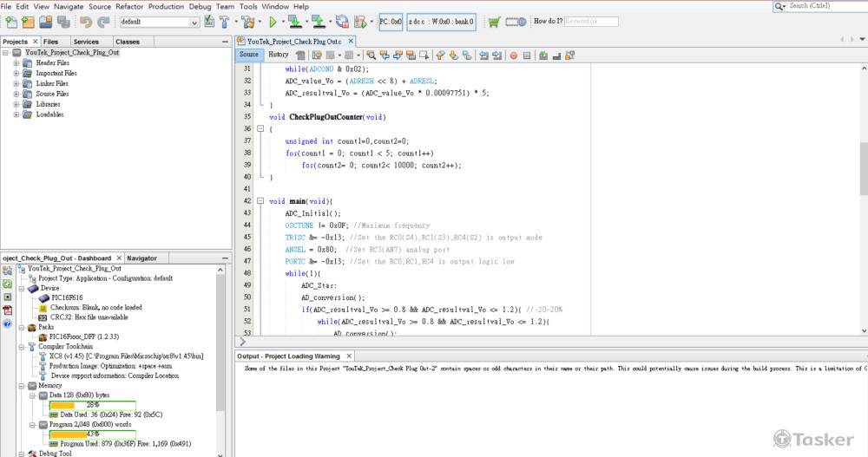Collapse the main function code fold

pos(260,201)
